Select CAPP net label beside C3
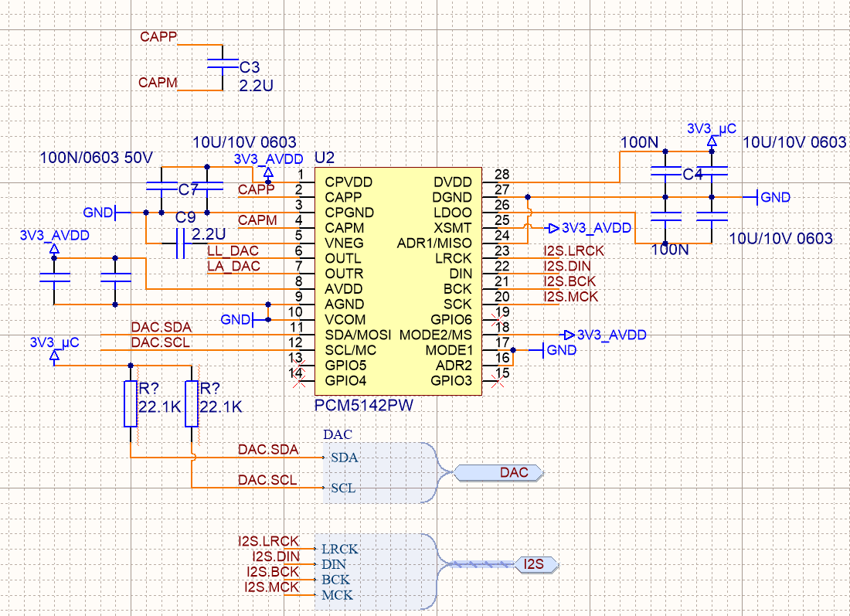850x616 pixels. click(x=158, y=36)
